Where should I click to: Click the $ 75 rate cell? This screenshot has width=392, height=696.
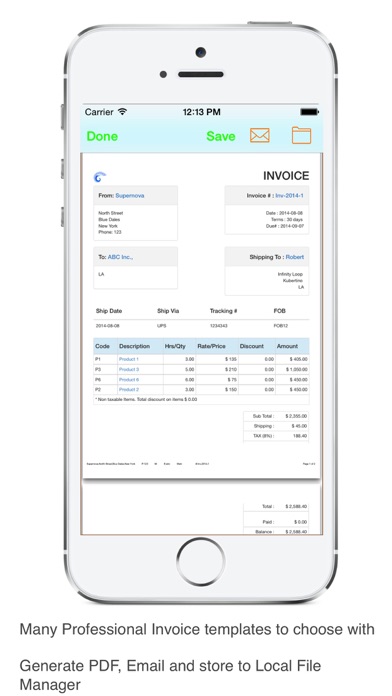pos(232,380)
